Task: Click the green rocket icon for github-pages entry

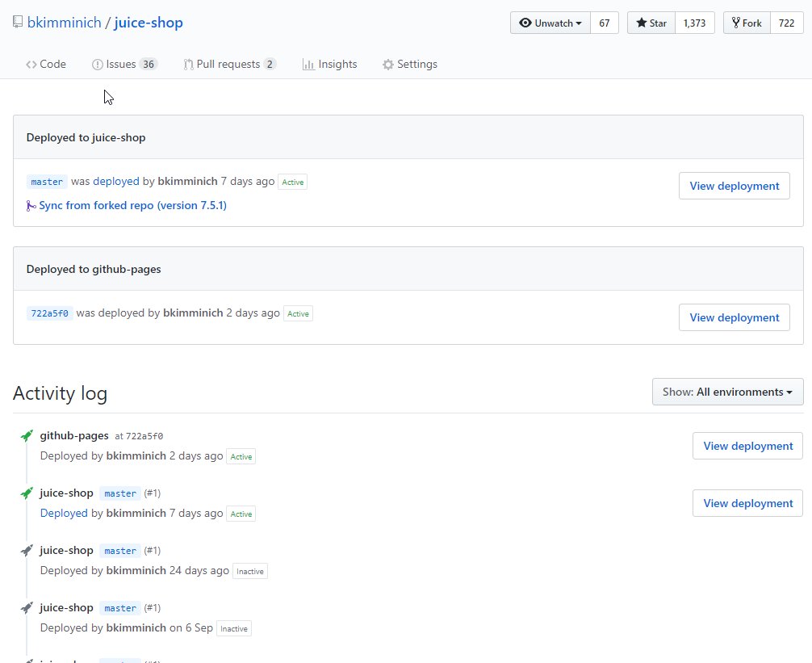Action: 27,435
